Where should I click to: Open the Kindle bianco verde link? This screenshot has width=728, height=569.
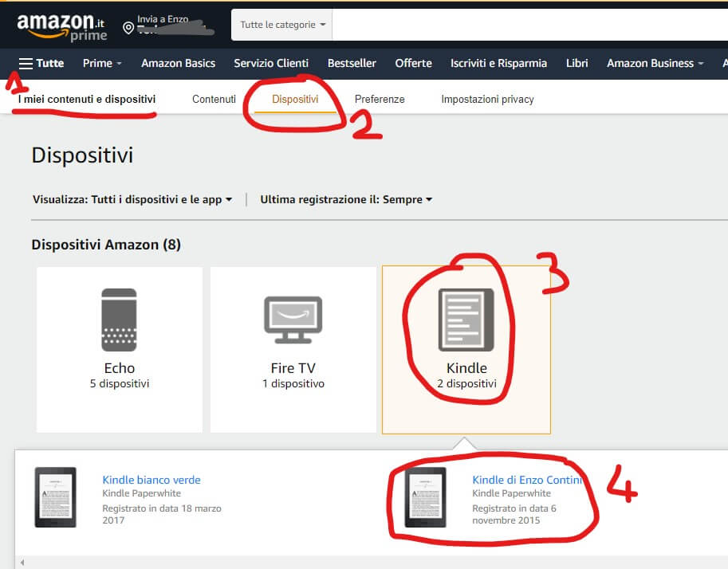click(152, 480)
